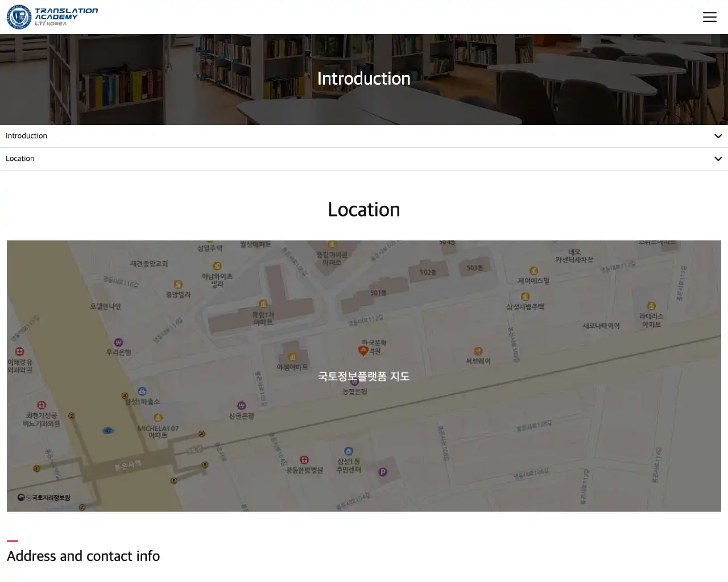Click the Samsung 1-dong community center marker

tap(349, 452)
